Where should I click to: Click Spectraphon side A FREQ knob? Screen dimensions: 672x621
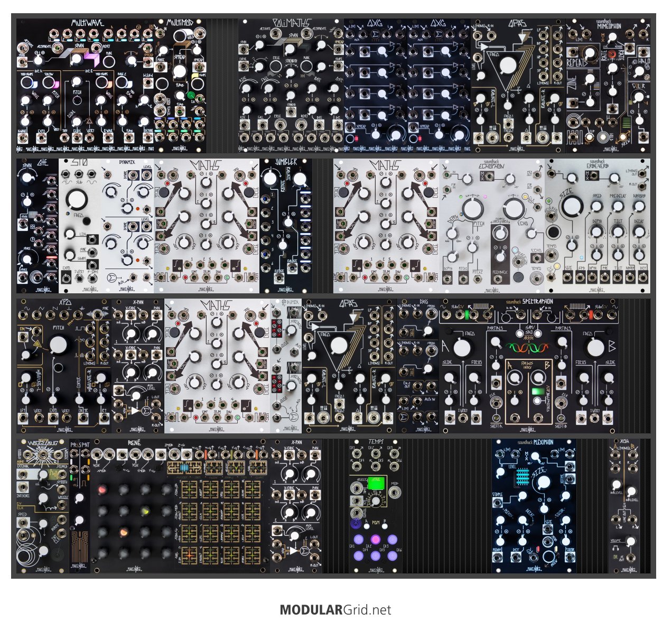pos(462,348)
